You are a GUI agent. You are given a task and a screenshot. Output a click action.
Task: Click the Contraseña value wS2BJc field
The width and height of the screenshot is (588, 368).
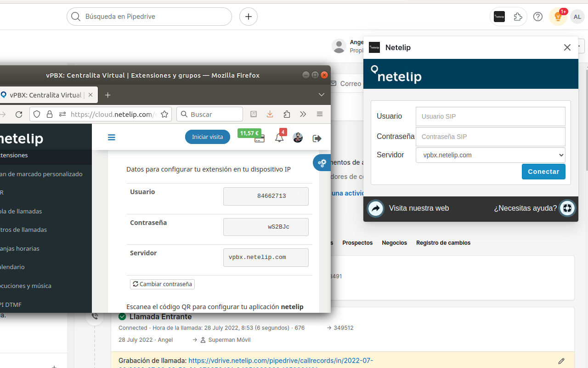[x=266, y=227]
